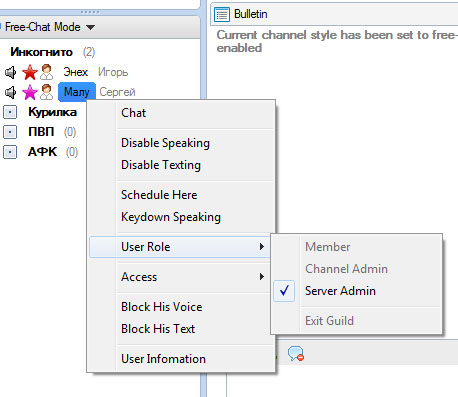Expand the АФК channel
This screenshot has width=458, height=397.
tap(10, 152)
